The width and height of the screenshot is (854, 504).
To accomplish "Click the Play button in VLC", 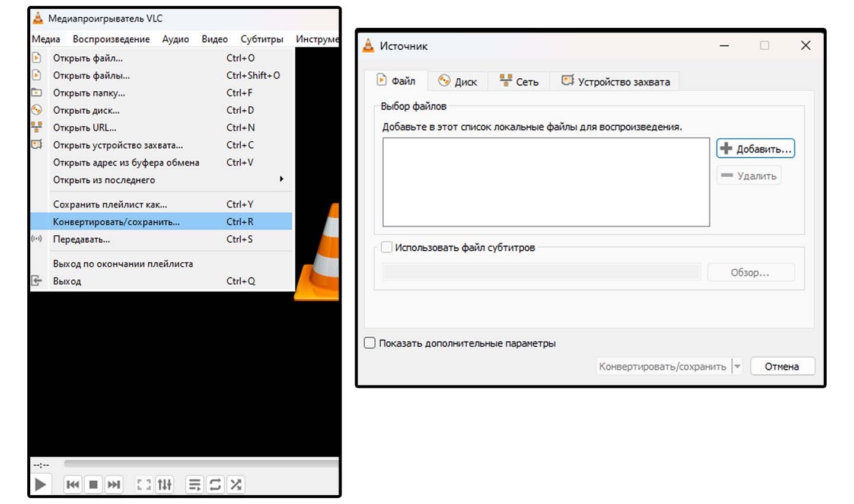I will (x=40, y=484).
